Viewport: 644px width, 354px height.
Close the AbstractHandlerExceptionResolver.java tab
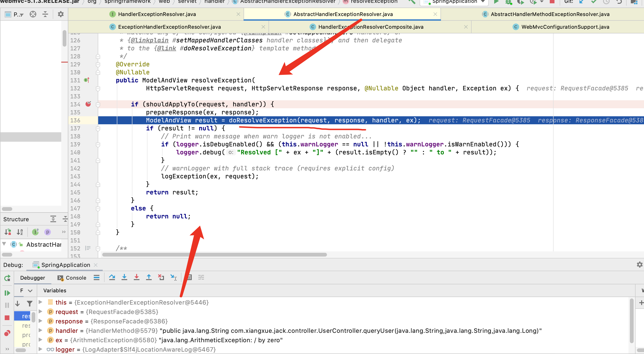(435, 14)
